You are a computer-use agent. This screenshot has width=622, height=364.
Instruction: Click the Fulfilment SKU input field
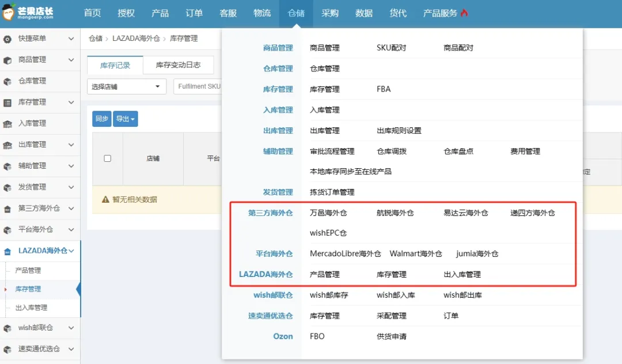tap(198, 86)
